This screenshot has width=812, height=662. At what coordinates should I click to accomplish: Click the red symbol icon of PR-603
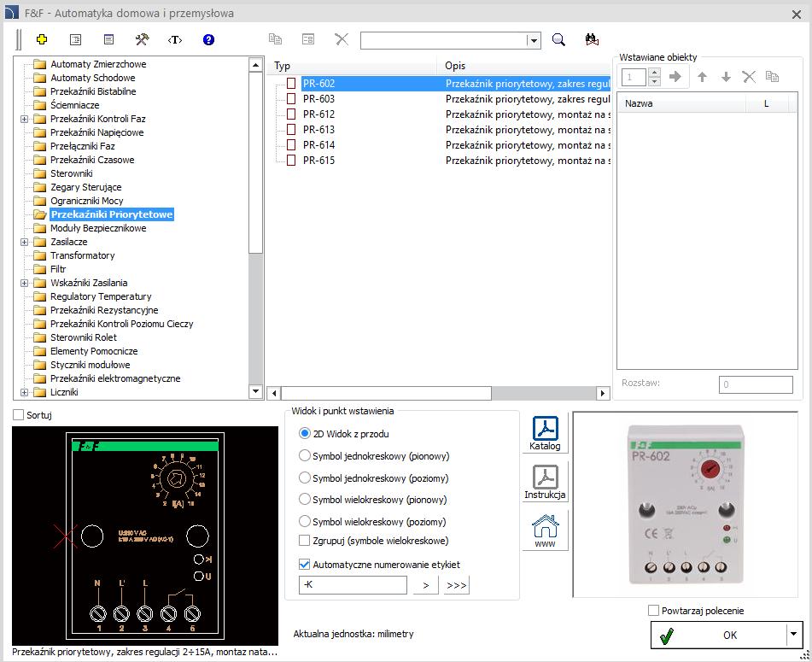(x=291, y=99)
